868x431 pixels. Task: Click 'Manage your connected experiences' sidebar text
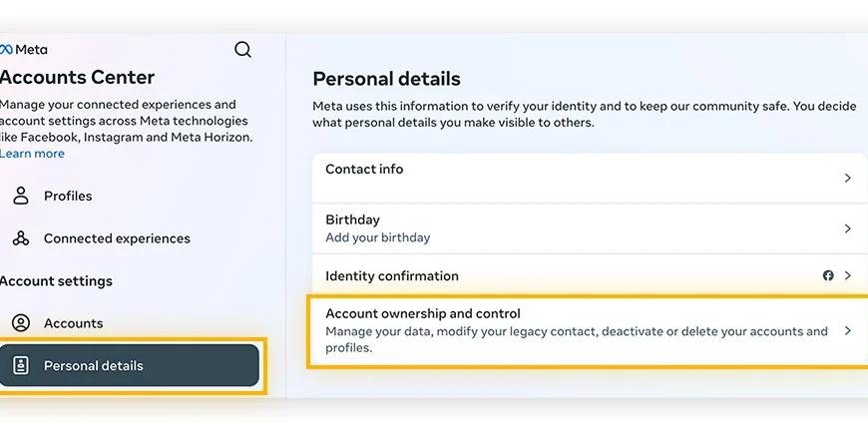[x=127, y=121]
